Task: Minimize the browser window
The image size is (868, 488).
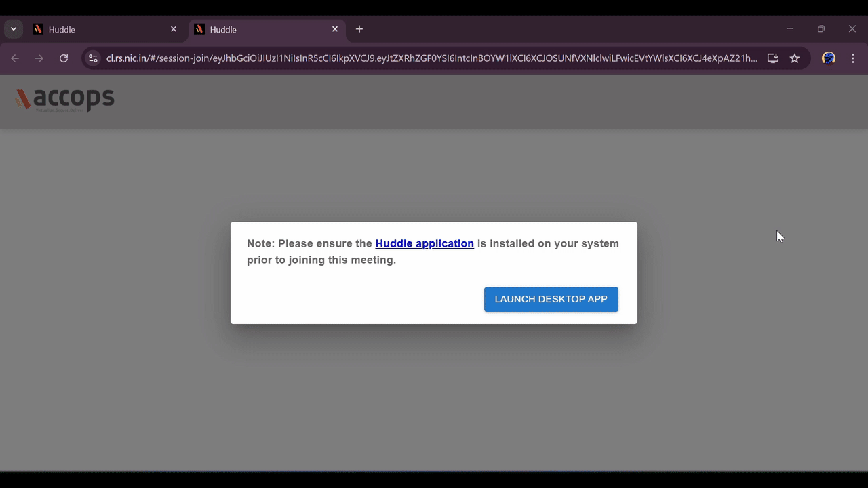Action: (x=790, y=29)
